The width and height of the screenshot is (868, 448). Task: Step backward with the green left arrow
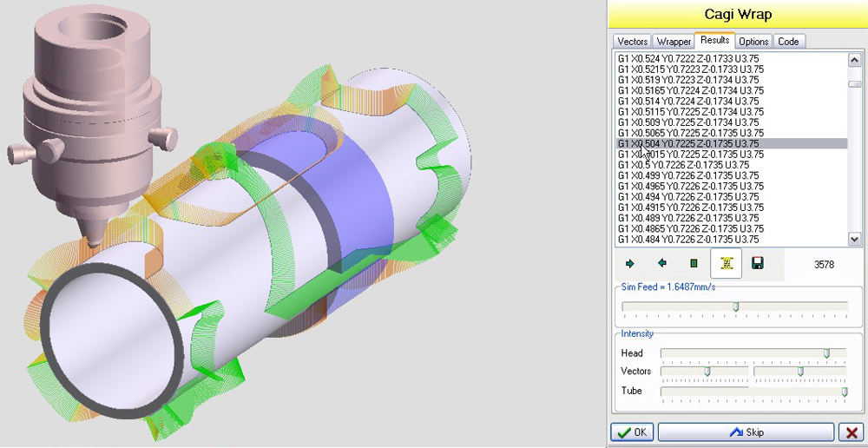pos(661,264)
